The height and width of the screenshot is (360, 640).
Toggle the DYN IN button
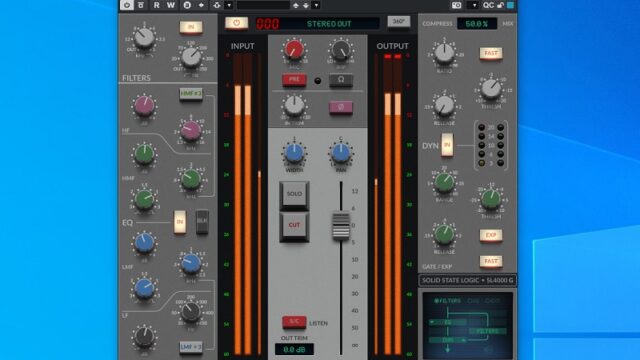(x=447, y=145)
